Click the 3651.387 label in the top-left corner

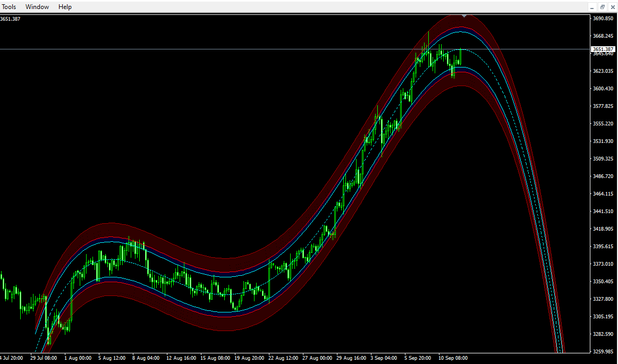(10, 19)
